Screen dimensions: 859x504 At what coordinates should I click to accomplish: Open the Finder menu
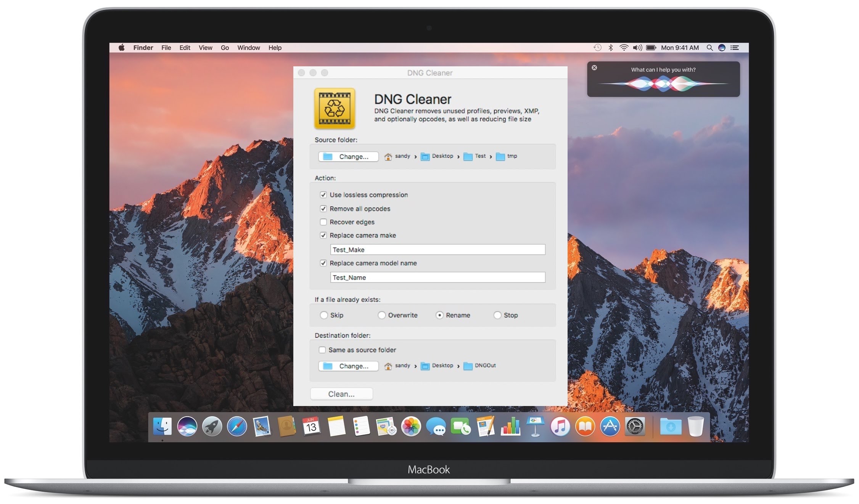(143, 48)
